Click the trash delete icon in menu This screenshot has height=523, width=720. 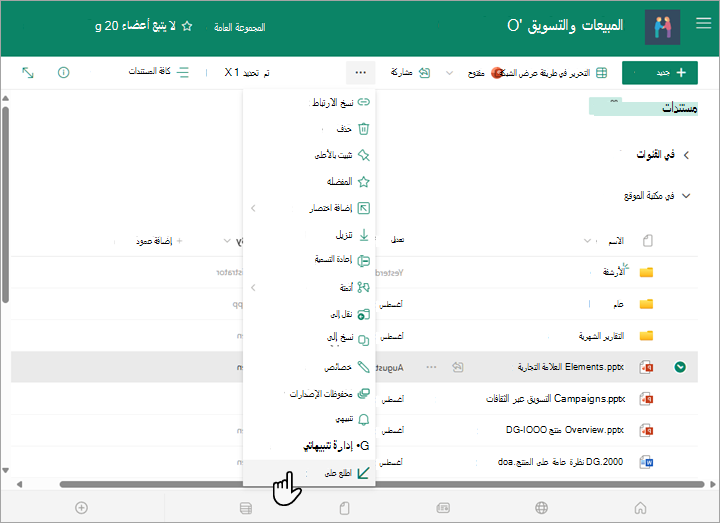(363, 129)
